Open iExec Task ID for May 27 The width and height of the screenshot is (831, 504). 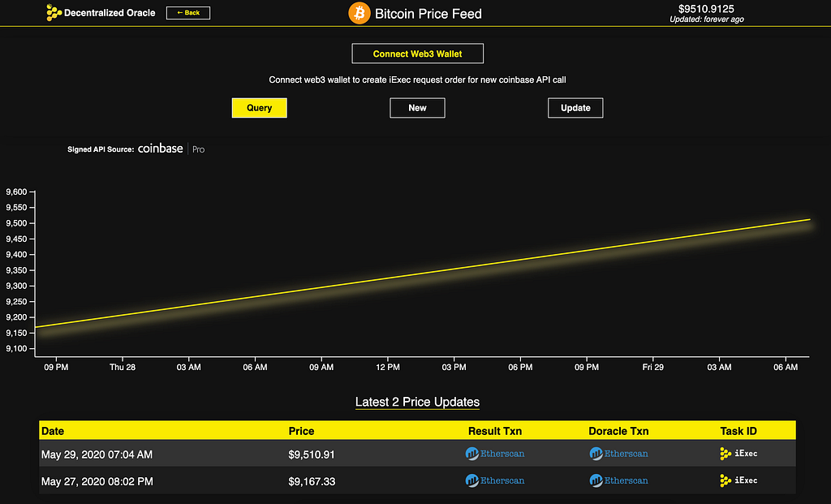pos(738,480)
